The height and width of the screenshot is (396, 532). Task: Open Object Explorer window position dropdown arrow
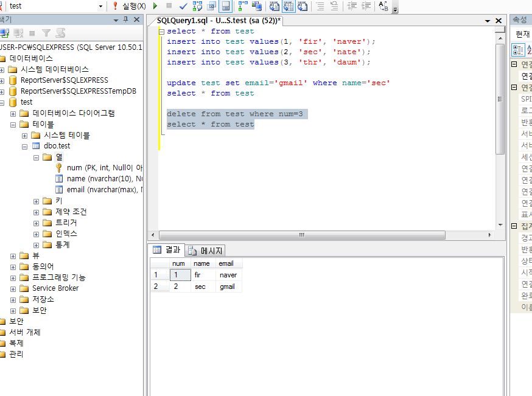click(x=116, y=20)
